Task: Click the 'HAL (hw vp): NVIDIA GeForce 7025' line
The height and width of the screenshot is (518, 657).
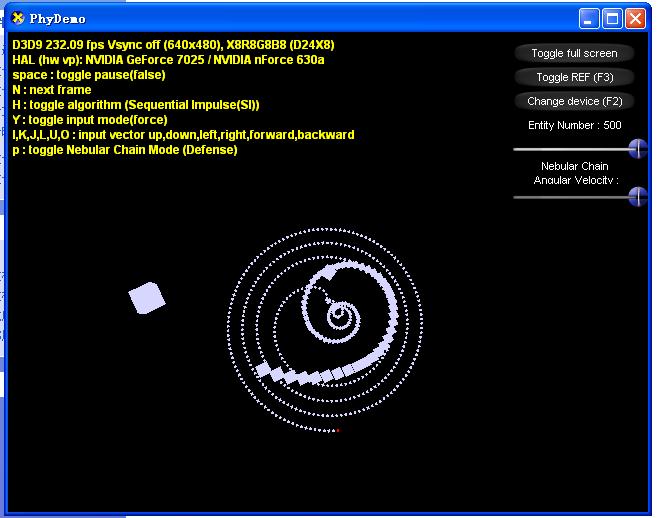Action: [x=168, y=60]
